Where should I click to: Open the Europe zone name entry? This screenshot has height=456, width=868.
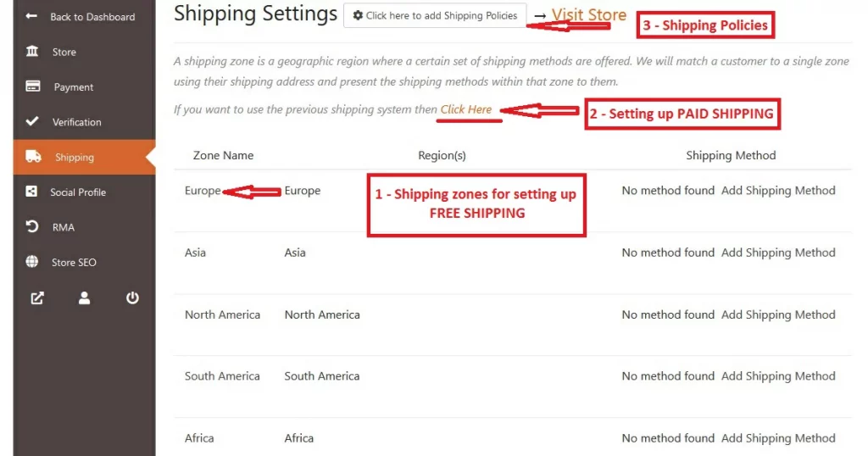(x=203, y=191)
